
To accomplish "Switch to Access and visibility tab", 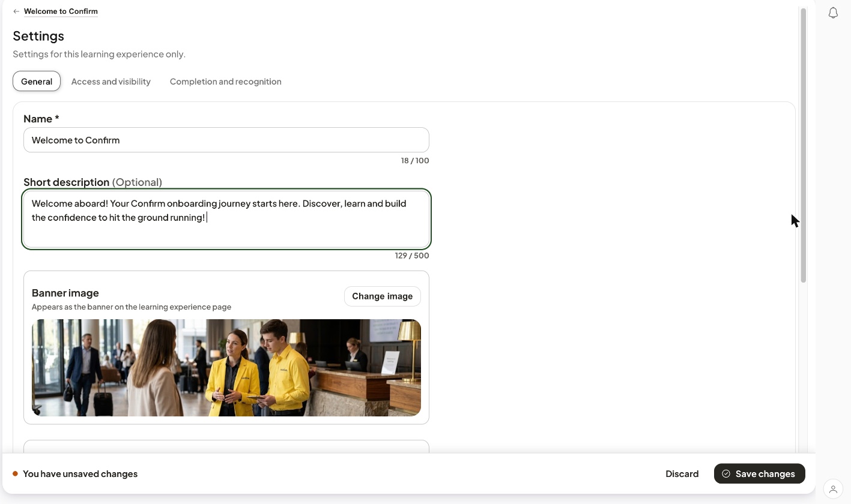I will point(111,82).
